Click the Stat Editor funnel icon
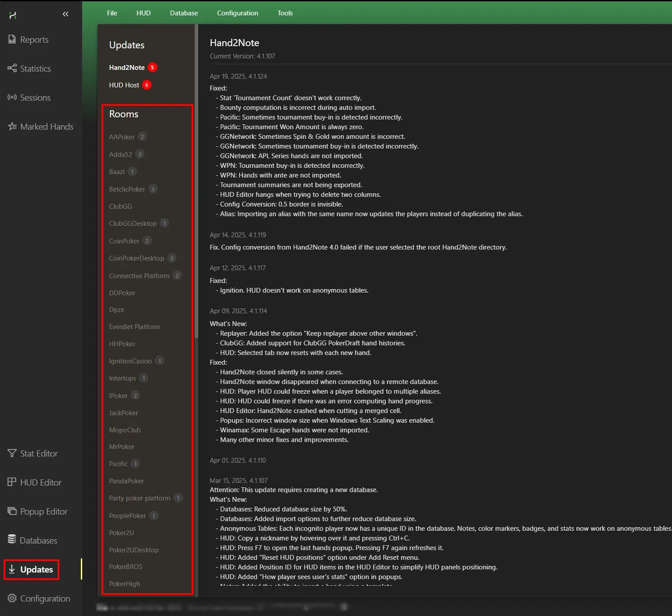The height and width of the screenshot is (616, 672). pos(12,453)
